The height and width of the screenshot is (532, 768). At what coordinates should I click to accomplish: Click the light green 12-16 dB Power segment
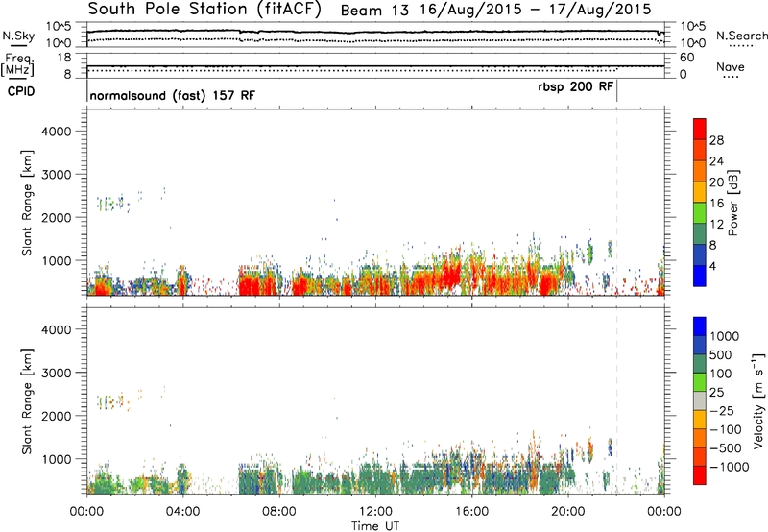(700, 212)
